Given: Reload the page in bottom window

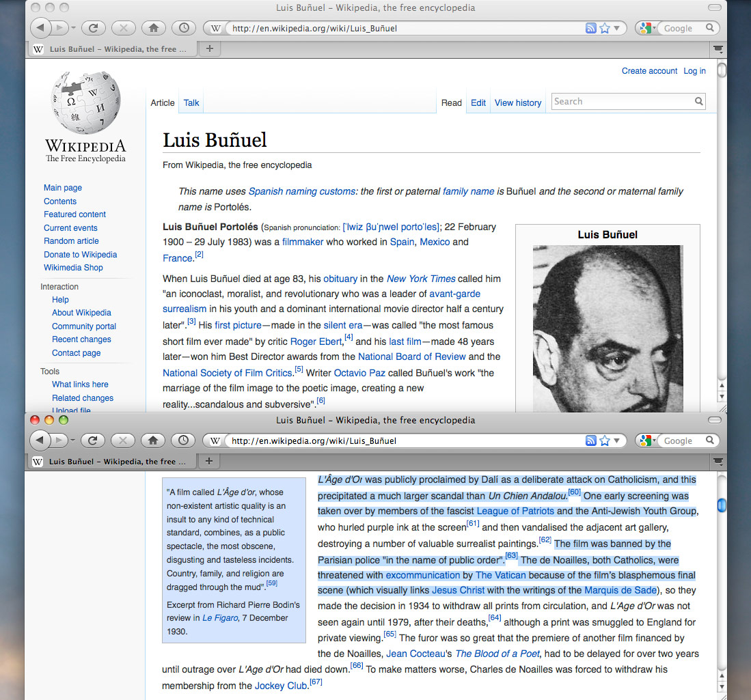Looking at the screenshot, I should 93,440.
